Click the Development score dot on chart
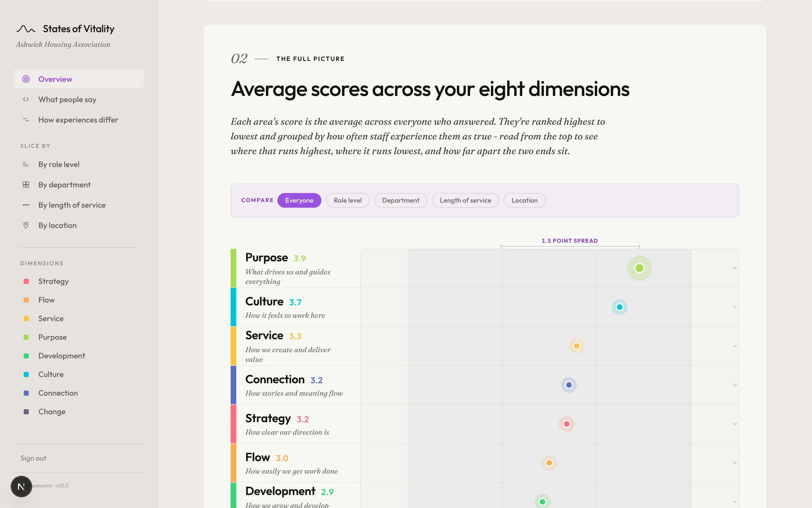The image size is (812, 508). coord(542,502)
